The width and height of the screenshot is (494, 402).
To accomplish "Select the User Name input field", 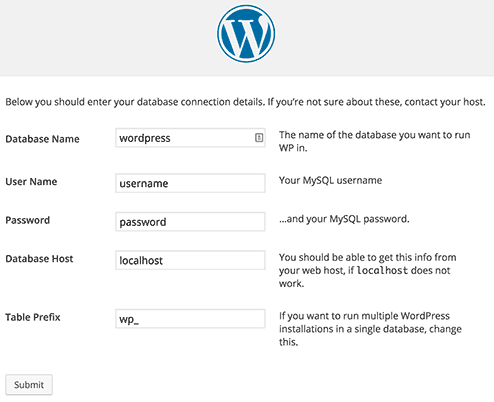I will click(x=190, y=183).
